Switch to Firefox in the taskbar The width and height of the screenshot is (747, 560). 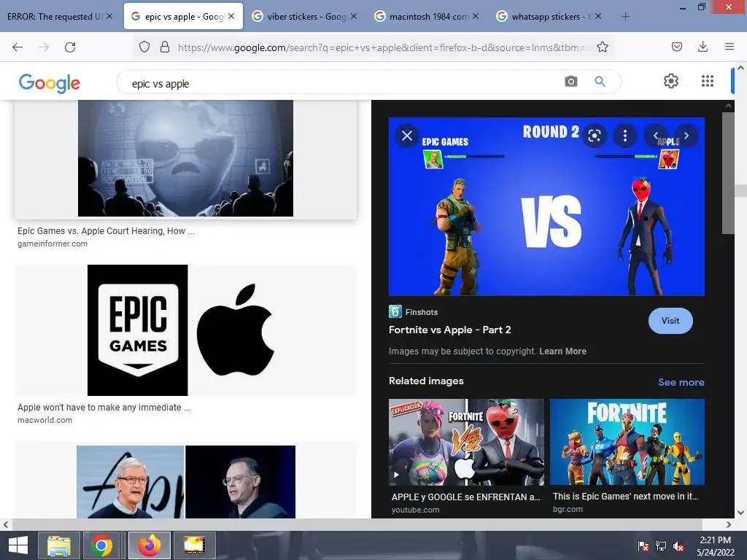[x=149, y=545]
